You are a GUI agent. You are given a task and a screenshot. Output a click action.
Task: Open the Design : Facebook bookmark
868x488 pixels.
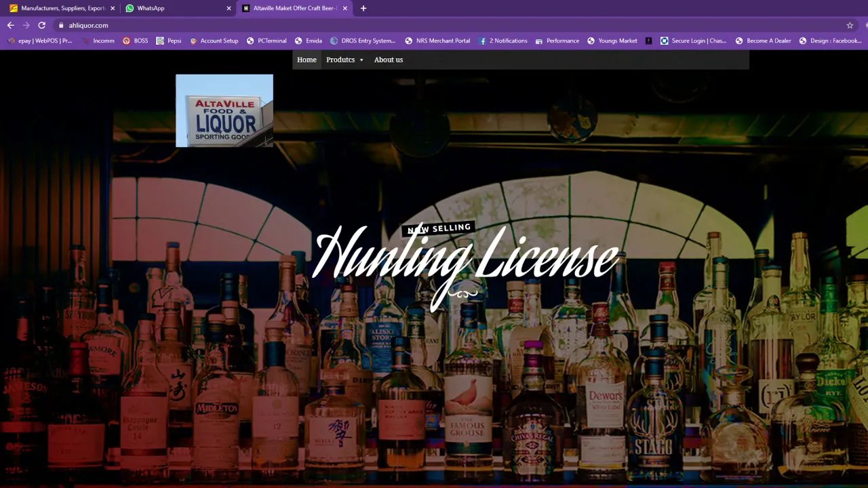[x=831, y=41]
